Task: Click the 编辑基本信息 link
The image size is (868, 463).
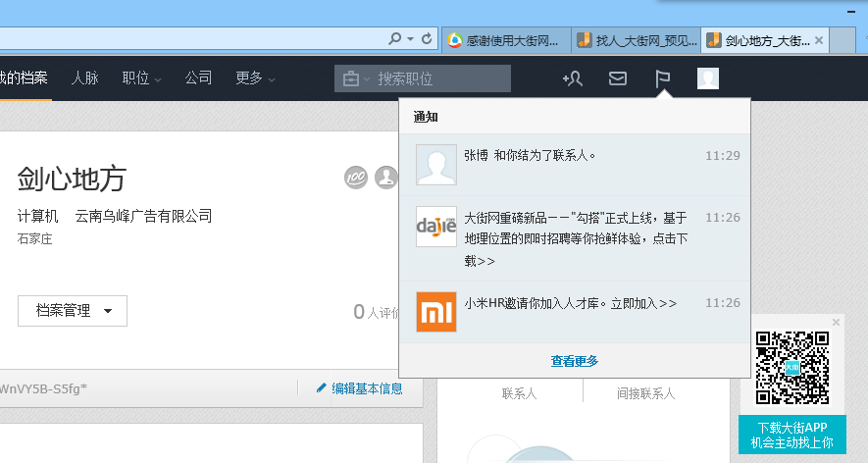Action: pyautogui.click(x=360, y=388)
